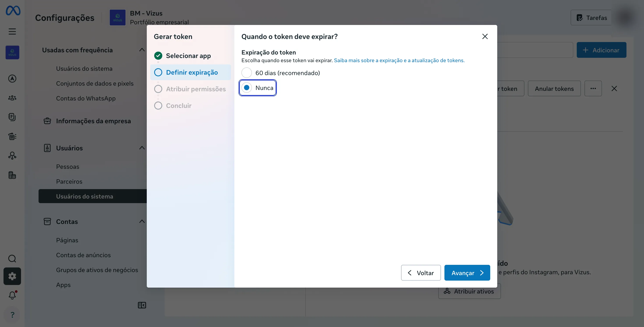This screenshot has width=644, height=327.
Task: Collapse sidebar with panel toggle icon
Action: pyautogui.click(x=142, y=305)
